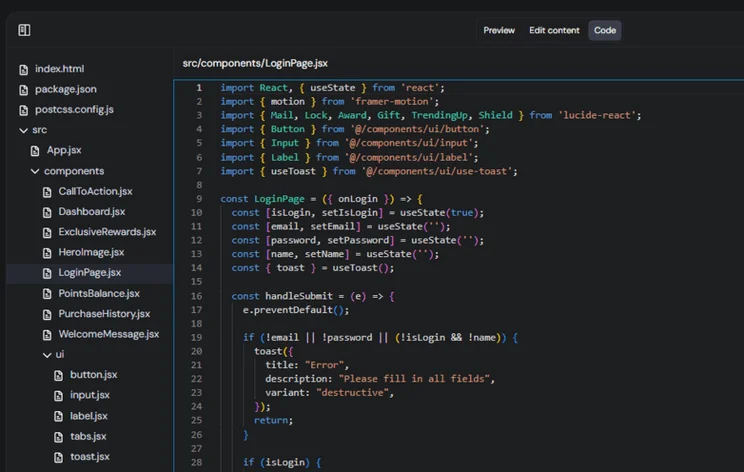Click "Please fill in all fields" string
This screenshot has height=472, width=744.
414,379
